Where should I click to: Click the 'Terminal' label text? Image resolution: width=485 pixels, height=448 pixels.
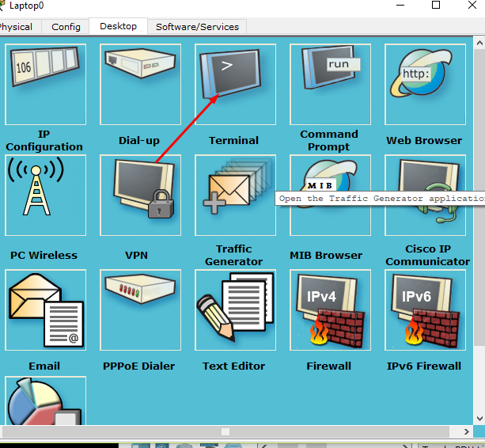pyautogui.click(x=233, y=140)
